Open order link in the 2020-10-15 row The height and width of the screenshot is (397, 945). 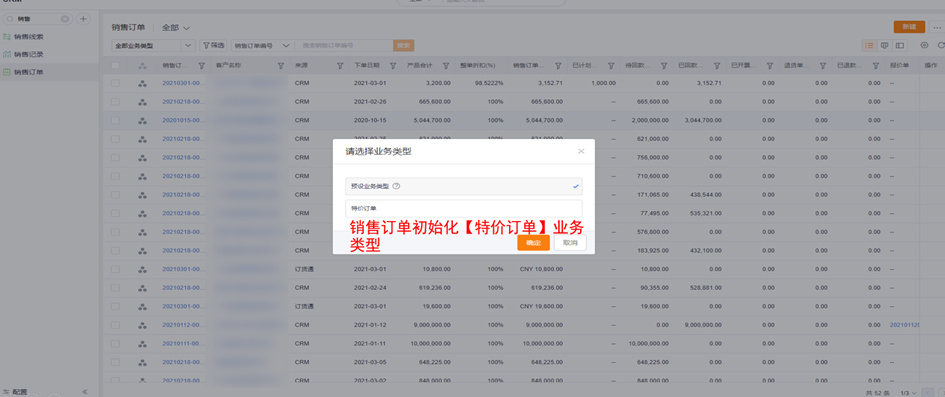tap(184, 120)
